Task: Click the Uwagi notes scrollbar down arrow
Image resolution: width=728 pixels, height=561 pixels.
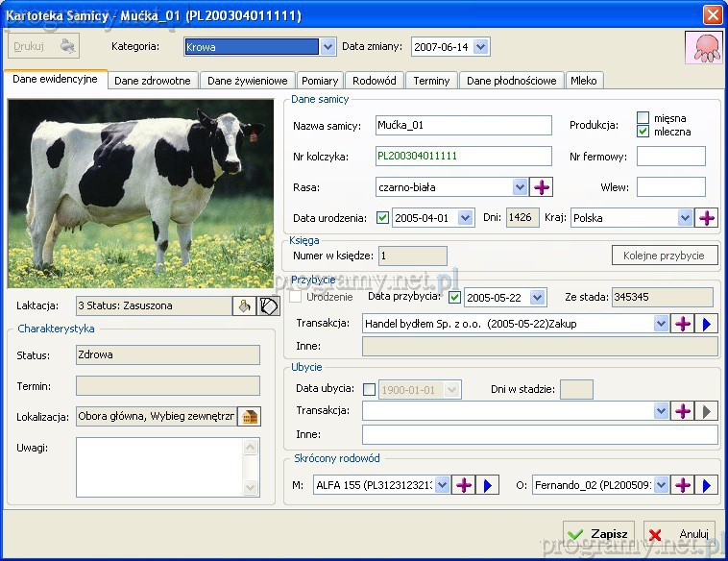Action: (253, 489)
